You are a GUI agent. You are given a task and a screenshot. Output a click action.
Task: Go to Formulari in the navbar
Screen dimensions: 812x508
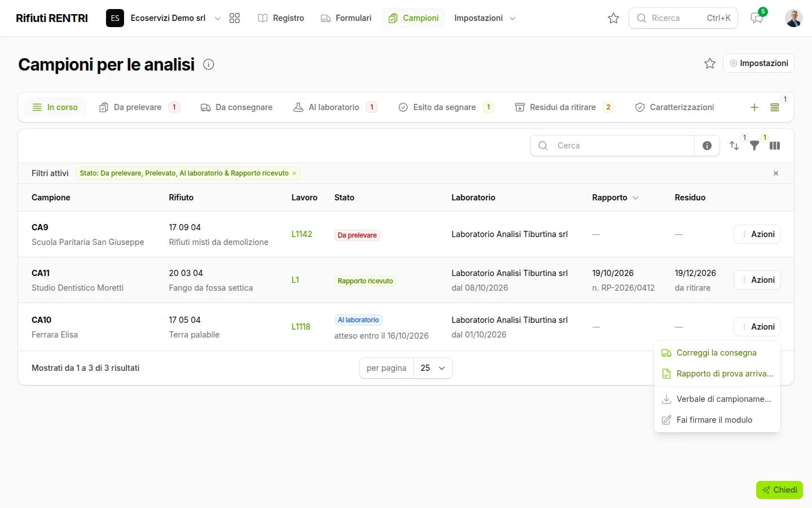(346, 18)
